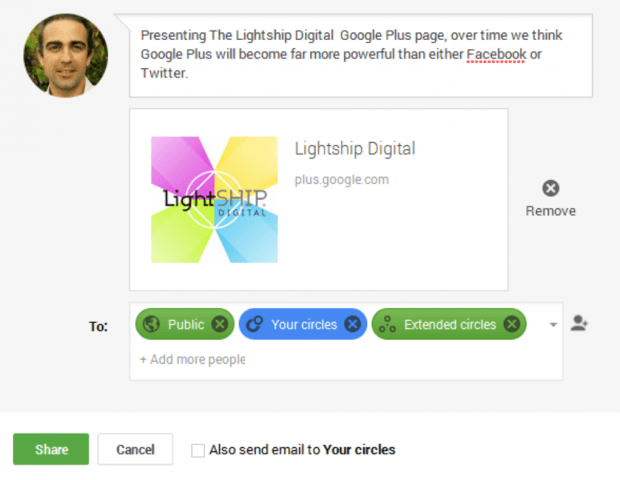This screenshot has height=480, width=620.
Task: Enable Also send email to Your circles
Action: coord(198,450)
